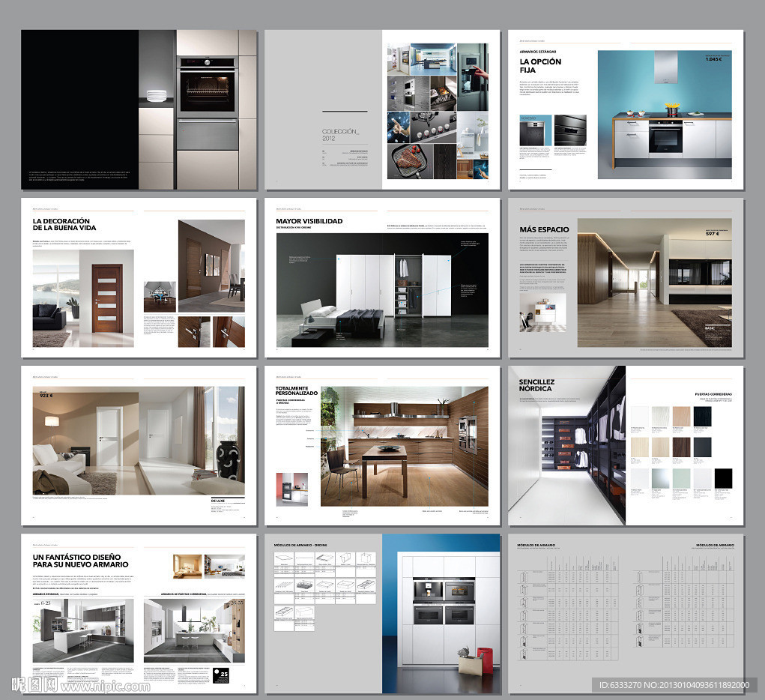
Task: Select the living room with black vase photo
Action: [x=139, y=440]
